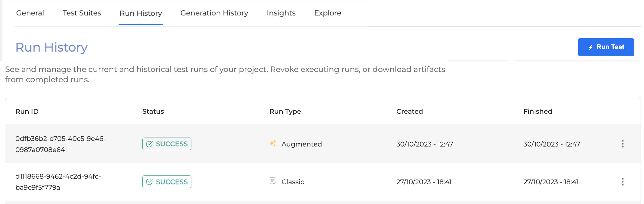This screenshot has width=644, height=204.
Task: Click the document icon beside Classic
Action: pos(273,181)
